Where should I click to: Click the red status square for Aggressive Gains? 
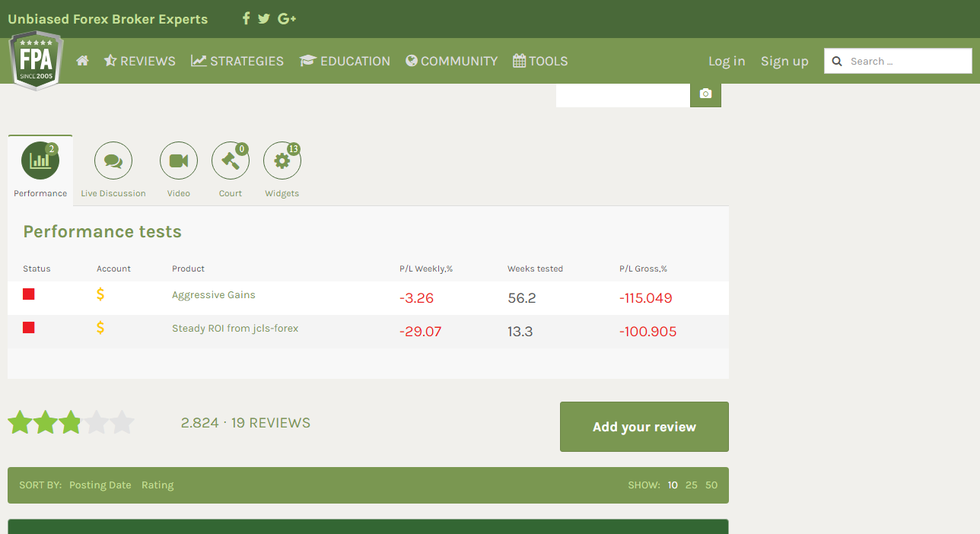pos(29,294)
